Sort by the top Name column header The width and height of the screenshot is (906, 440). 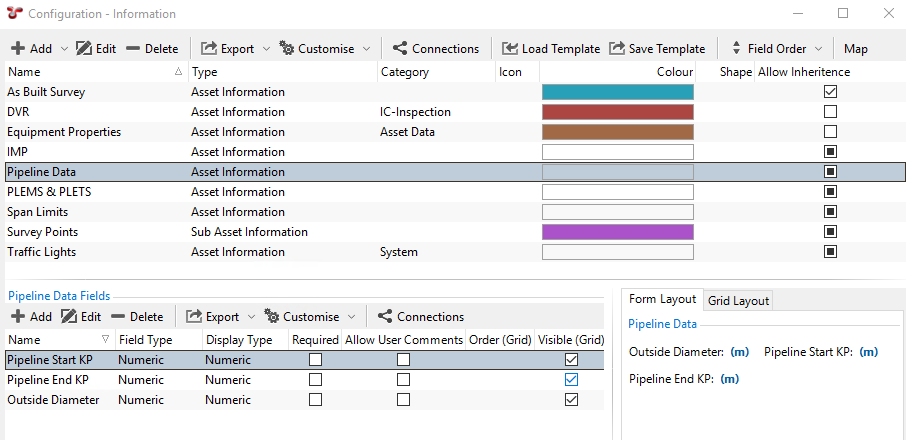(x=96, y=72)
